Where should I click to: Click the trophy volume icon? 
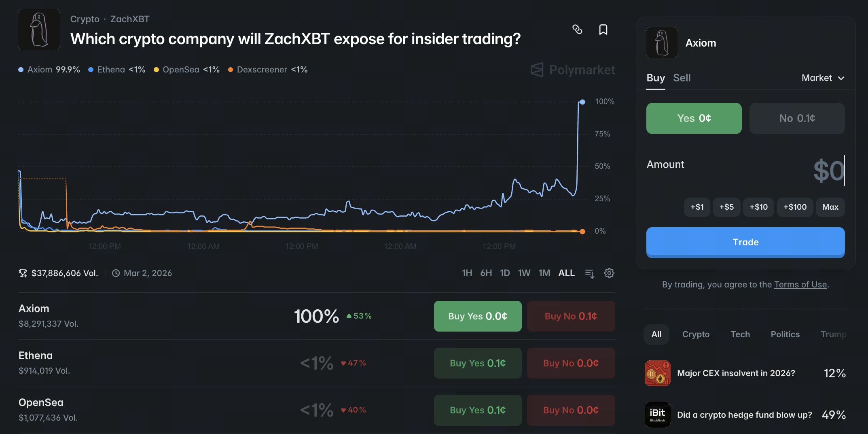click(x=23, y=273)
